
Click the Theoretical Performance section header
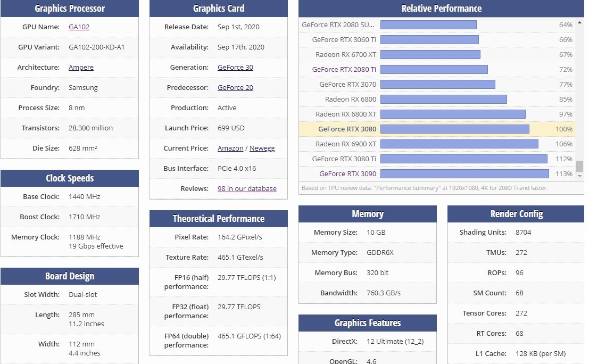coord(219,219)
